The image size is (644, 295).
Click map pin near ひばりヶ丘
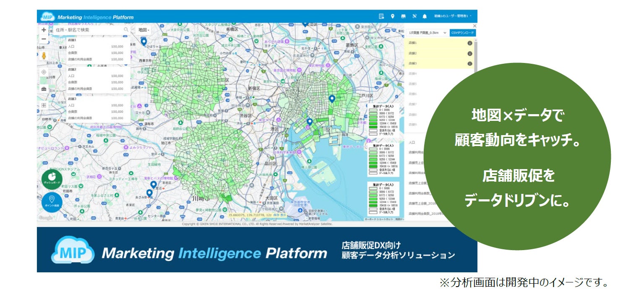143,42
